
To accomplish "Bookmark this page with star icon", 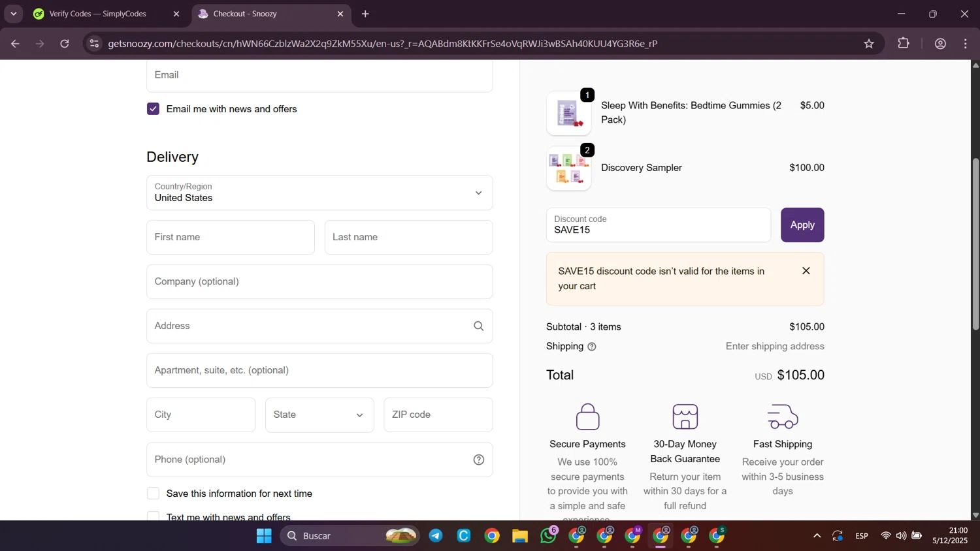I will (x=869, y=44).
